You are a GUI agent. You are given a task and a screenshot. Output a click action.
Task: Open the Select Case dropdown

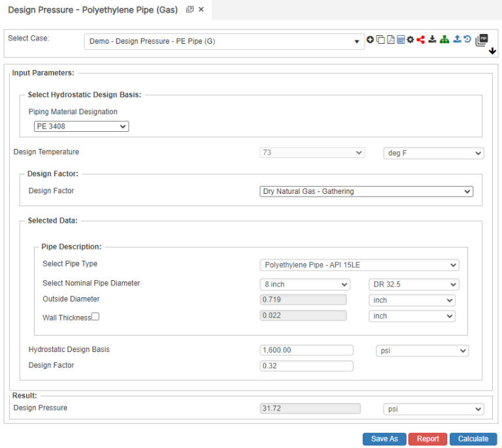point(224,41)
